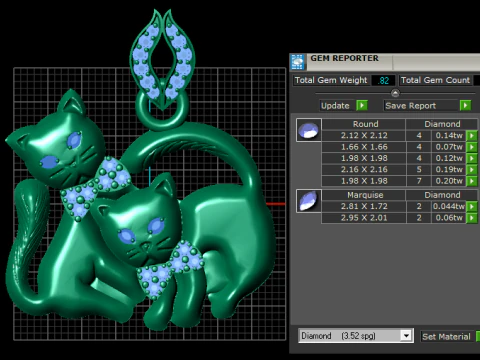480x360 pixels.
Task: Click the Gem Reporter panel icon
Action: click(x=297, y=62)
